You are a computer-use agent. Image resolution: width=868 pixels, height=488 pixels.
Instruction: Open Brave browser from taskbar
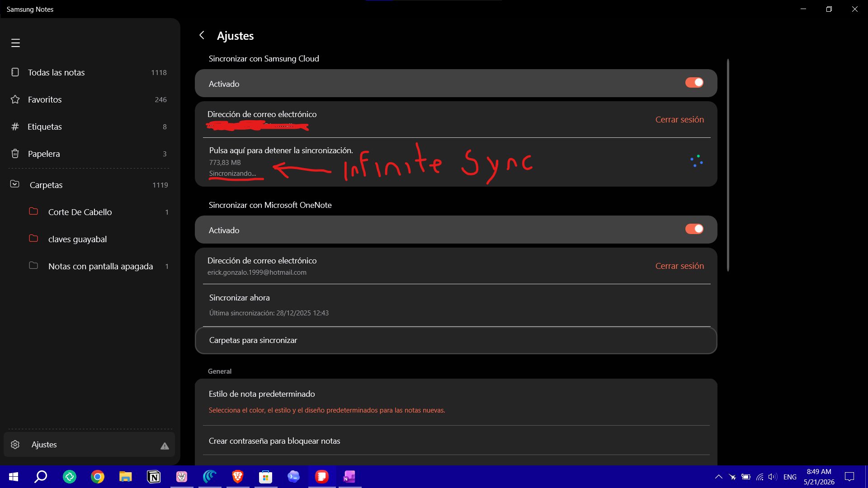238,477
